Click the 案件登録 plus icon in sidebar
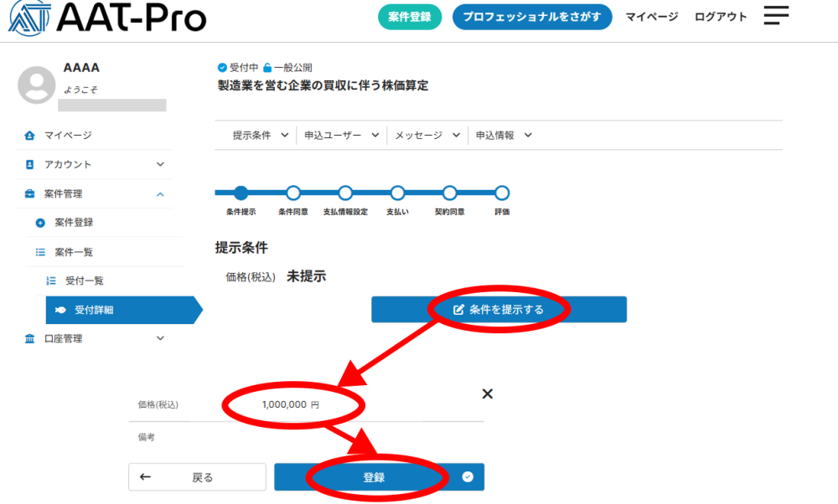The height and width of the screenshot is (504, 838). (40, 223)
